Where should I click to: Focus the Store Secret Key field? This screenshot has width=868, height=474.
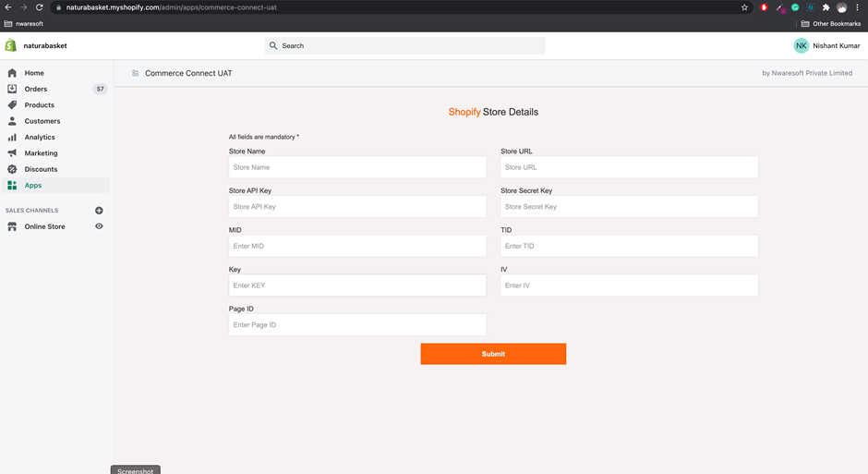coord(629,207)
